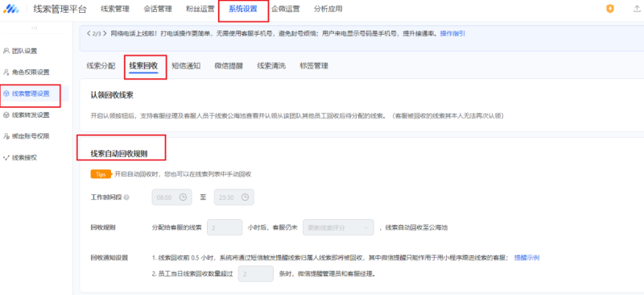The image size is (644, 295).
Task: Switch to the 标签管理 tab
Action: click(314, 66)
